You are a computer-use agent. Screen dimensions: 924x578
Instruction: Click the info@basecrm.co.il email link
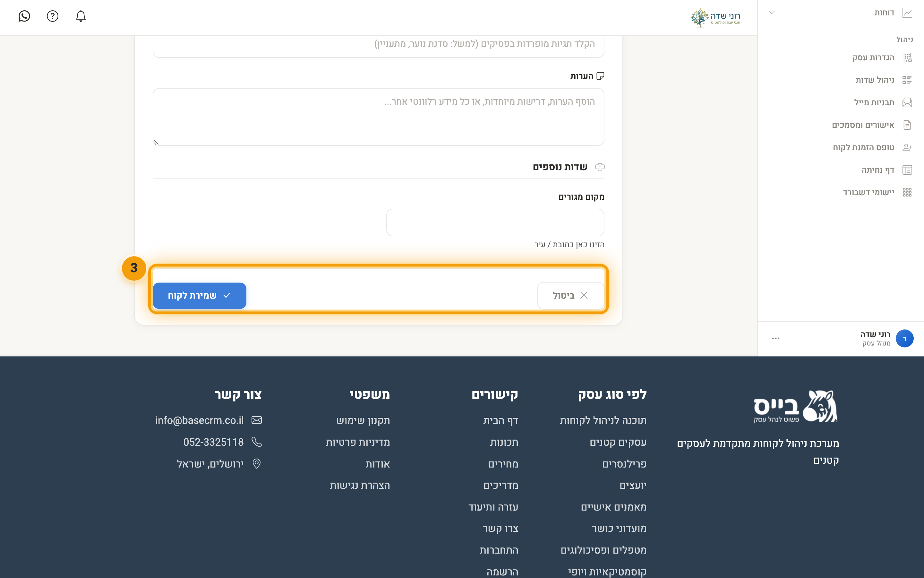(199, 420)
